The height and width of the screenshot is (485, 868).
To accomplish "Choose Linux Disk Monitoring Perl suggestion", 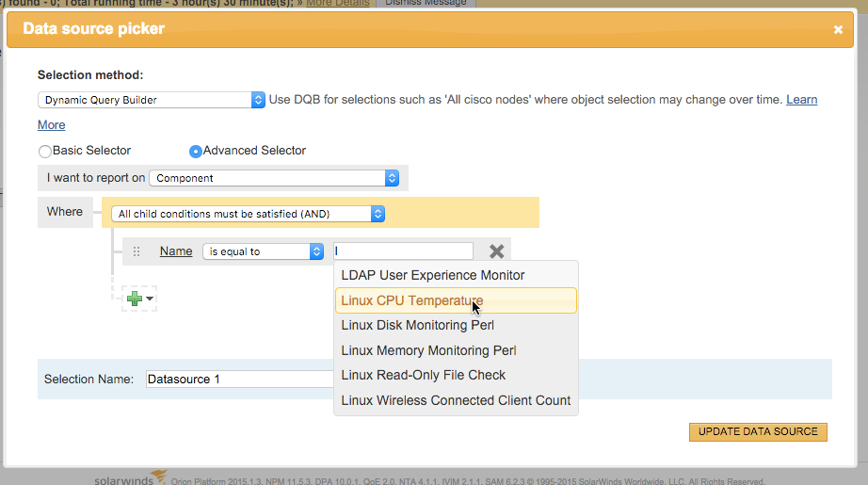I will [456, 325].
